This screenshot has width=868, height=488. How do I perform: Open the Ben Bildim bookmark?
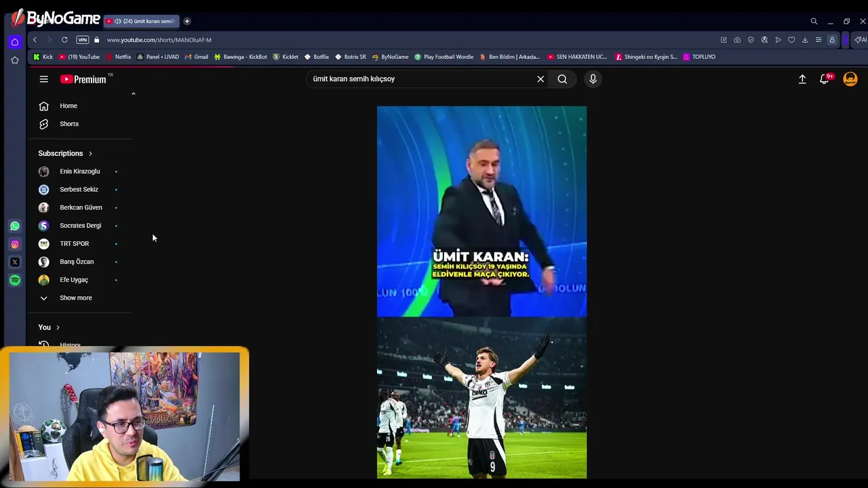[510, 57]
